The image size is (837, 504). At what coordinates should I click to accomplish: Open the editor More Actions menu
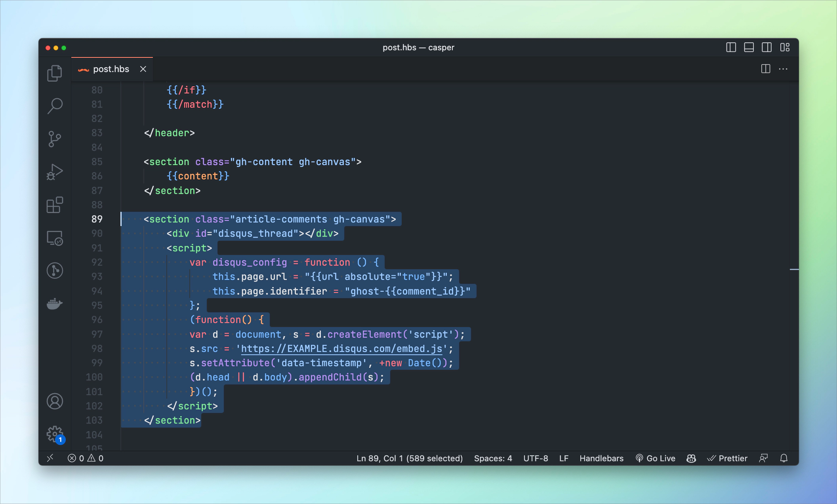(x=783, y=69)
